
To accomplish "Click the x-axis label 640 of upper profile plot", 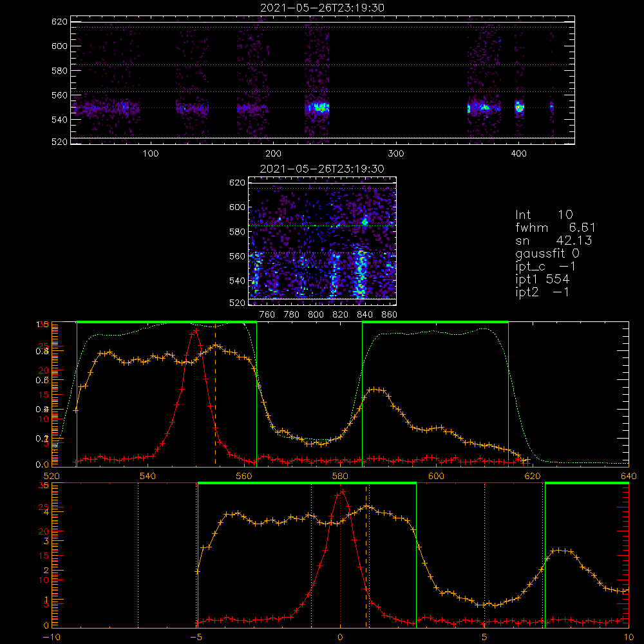I will click(629, 476).
